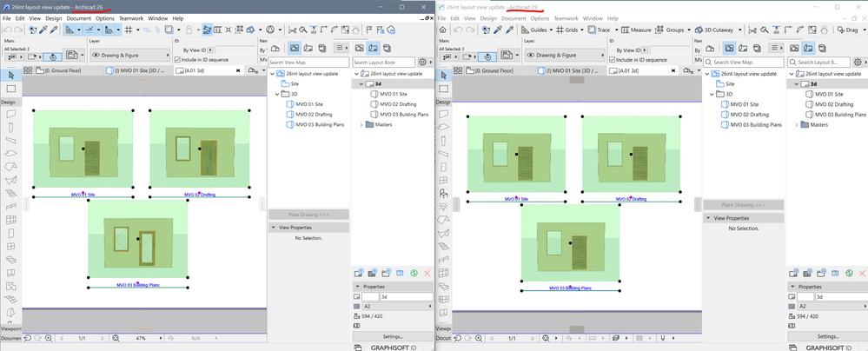868x351 pixels.
Task: Click Settings... button in Archicad 26 organizer
Action: point(393,336)
